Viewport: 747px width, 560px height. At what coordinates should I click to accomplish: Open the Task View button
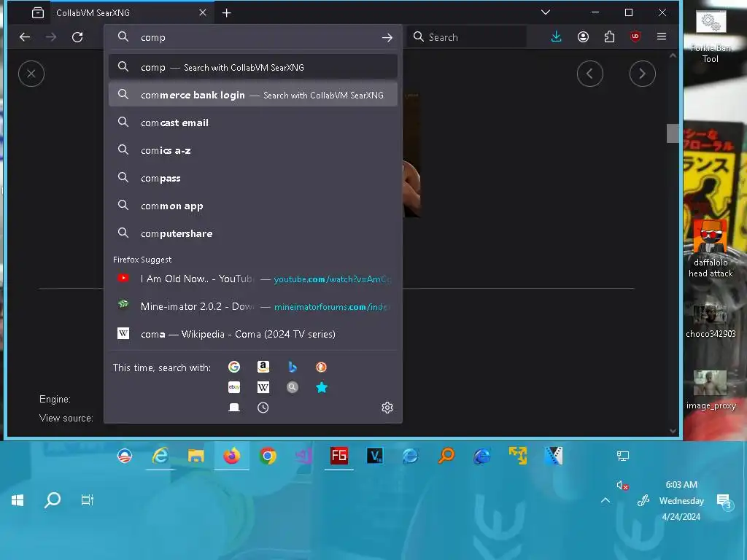point(88,500)
